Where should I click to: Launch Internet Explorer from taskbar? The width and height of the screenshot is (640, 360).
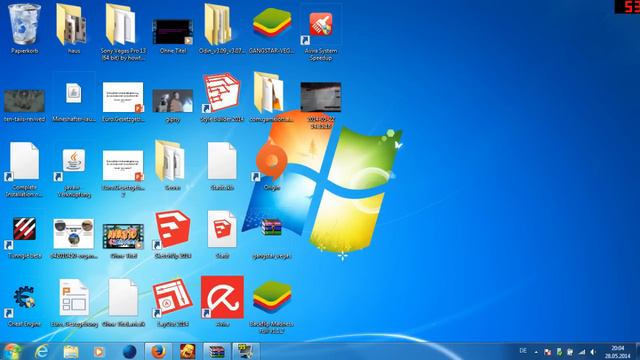click(41, 351)
